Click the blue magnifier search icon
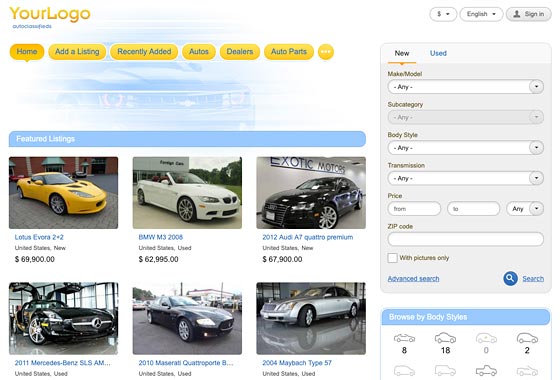 (x=510, y=278)
